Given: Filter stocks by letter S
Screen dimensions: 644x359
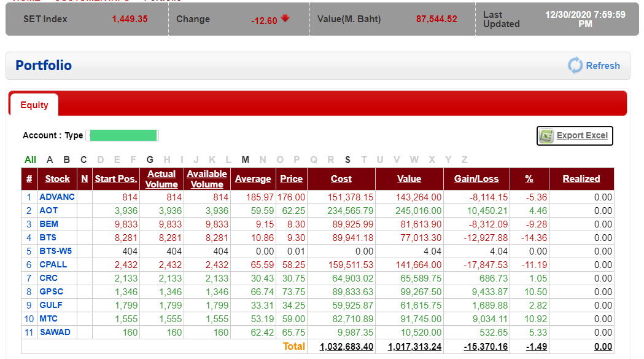Looking at the screenshot, I should [x=347, y=160].
